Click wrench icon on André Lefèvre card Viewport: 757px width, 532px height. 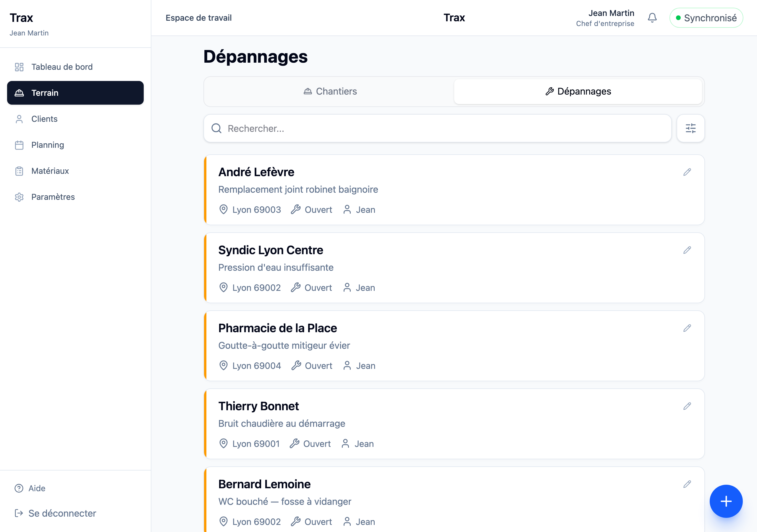click(295, 210)
